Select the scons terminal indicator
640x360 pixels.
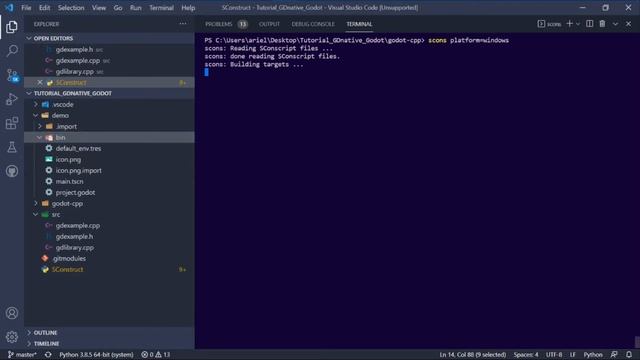[x=549, y=24]
